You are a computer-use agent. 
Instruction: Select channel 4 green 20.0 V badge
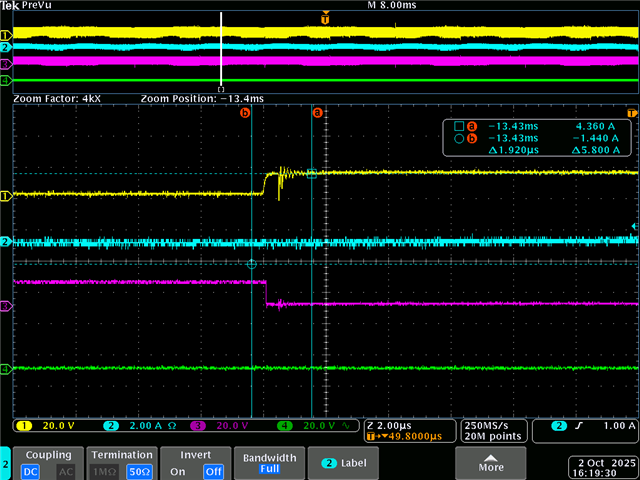pyautogui.click(x=285, y=426)
